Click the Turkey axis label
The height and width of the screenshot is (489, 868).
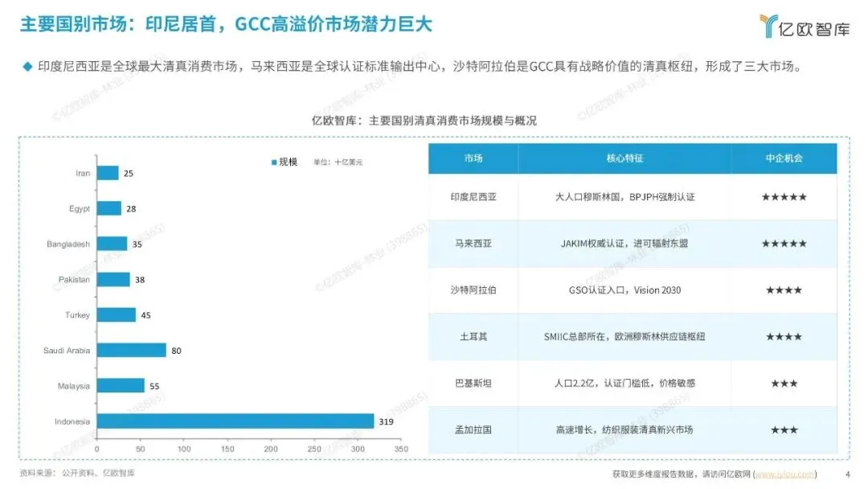(77, 315)
